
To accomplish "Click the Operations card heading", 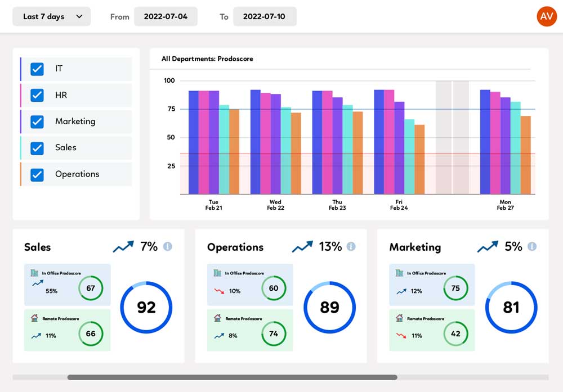I will coord(235,247).
